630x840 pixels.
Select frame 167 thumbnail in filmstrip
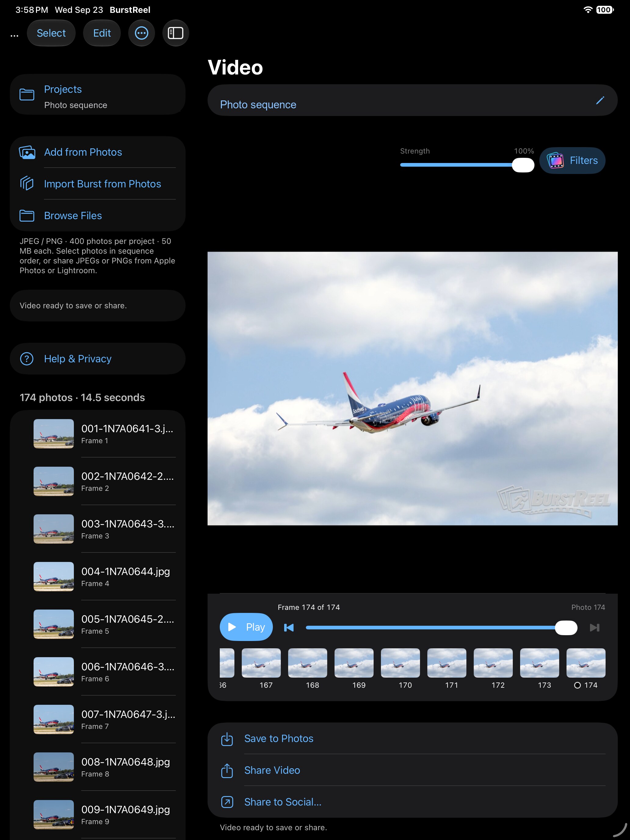point(261,663)
